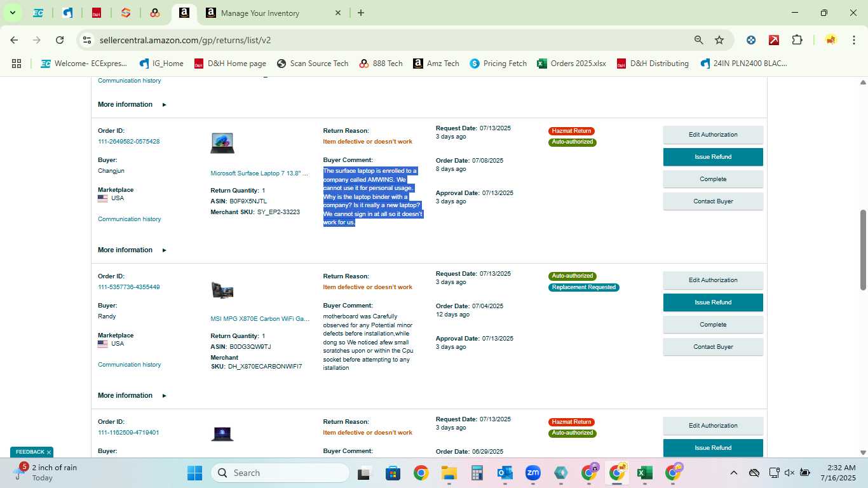Click the Surface Laptop product thumbnail
Screen dimensions: 868x488
coord(222,143)
